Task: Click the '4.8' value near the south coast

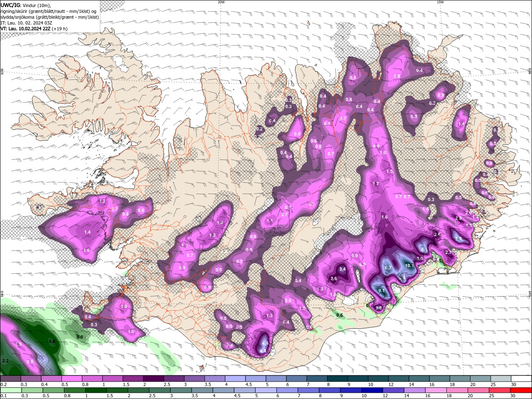Action: point(263,351)
